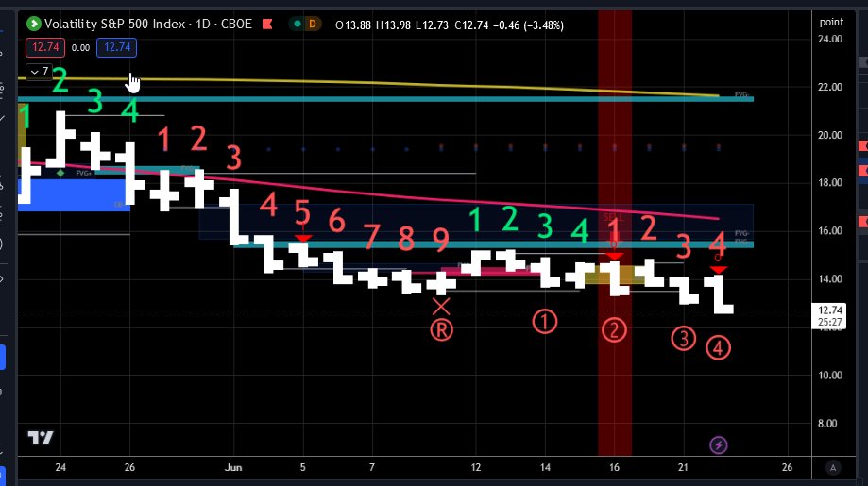Click the blue 12.74 buy price box

[117, 47]
